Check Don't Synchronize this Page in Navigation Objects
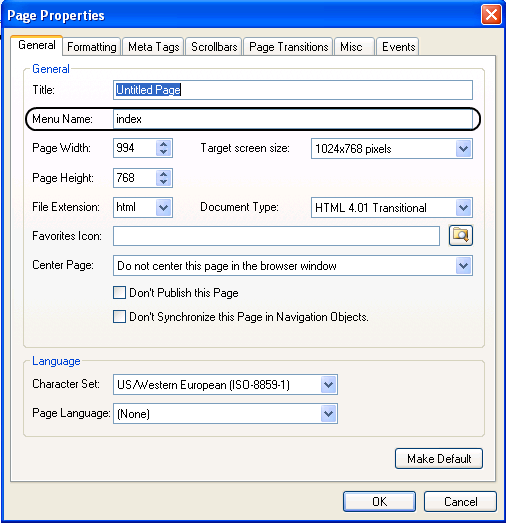This screenshot has width=506, height=523. [x=119, y=317]
